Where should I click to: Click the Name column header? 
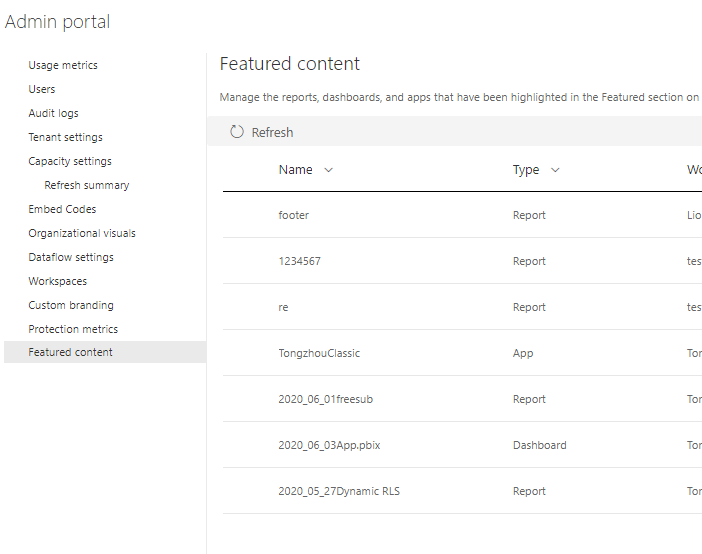coord(295,170)
